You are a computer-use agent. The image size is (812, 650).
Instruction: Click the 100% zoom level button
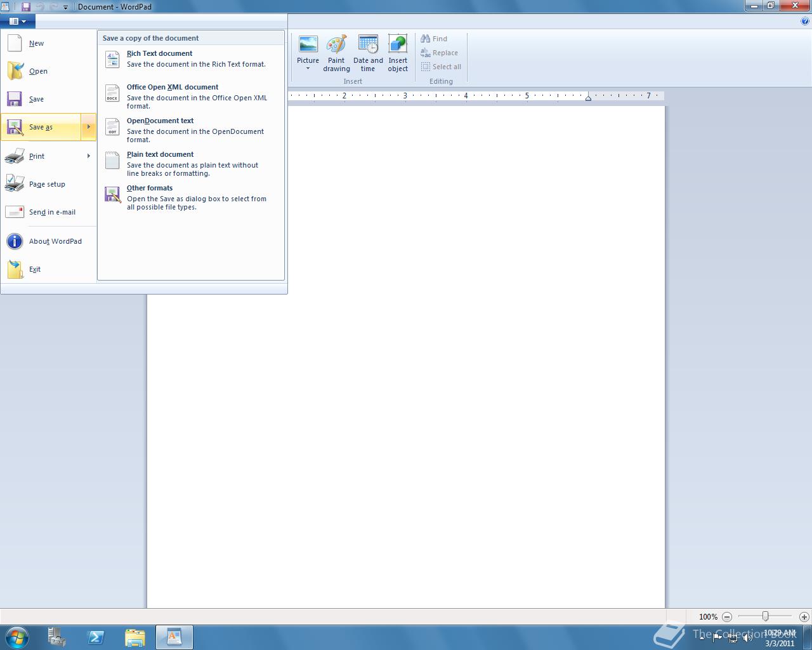pos(708,616)
